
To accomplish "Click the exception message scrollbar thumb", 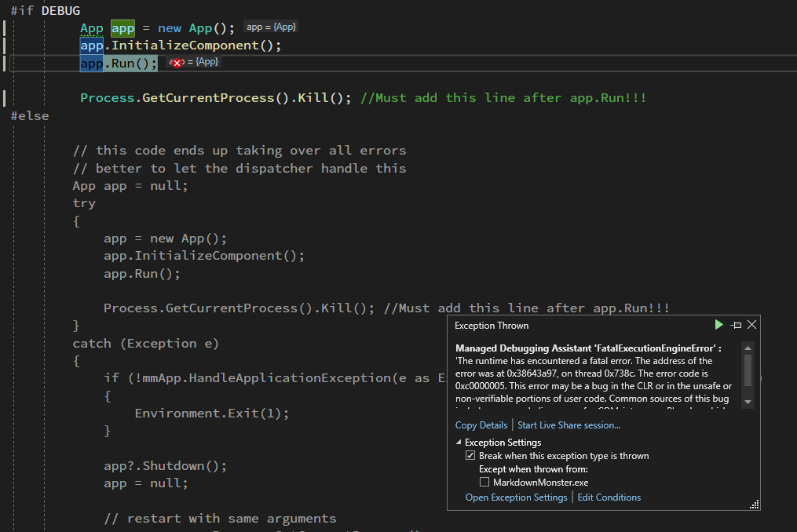I will pos(748,370).
